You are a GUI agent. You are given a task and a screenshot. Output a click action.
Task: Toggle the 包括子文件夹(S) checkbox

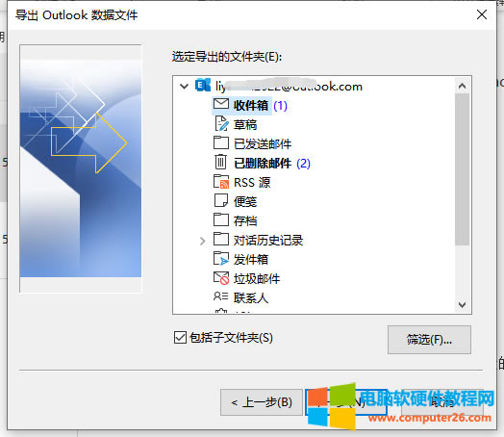click(x=180, y=337)
